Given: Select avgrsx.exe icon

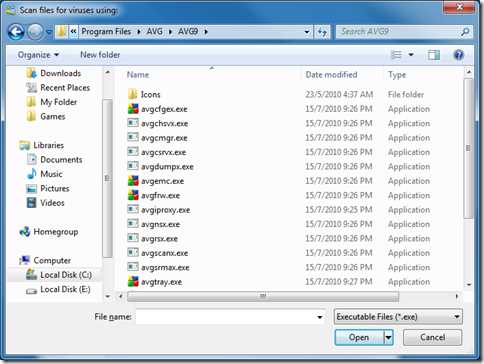Looking at the screenshot, I should [x=133, y=238].
